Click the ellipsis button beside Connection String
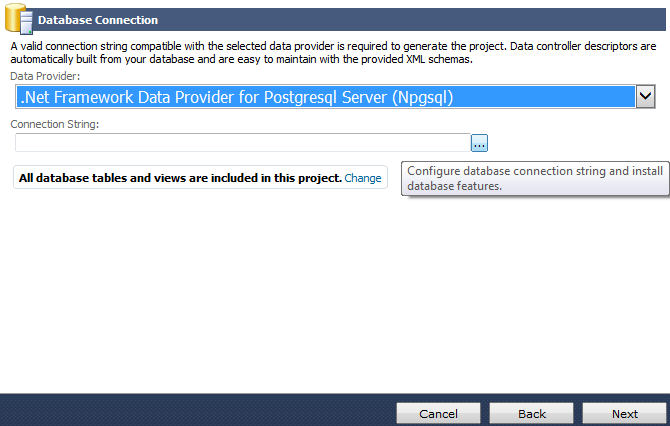This screenshot has height=426, width=670. 480,143
